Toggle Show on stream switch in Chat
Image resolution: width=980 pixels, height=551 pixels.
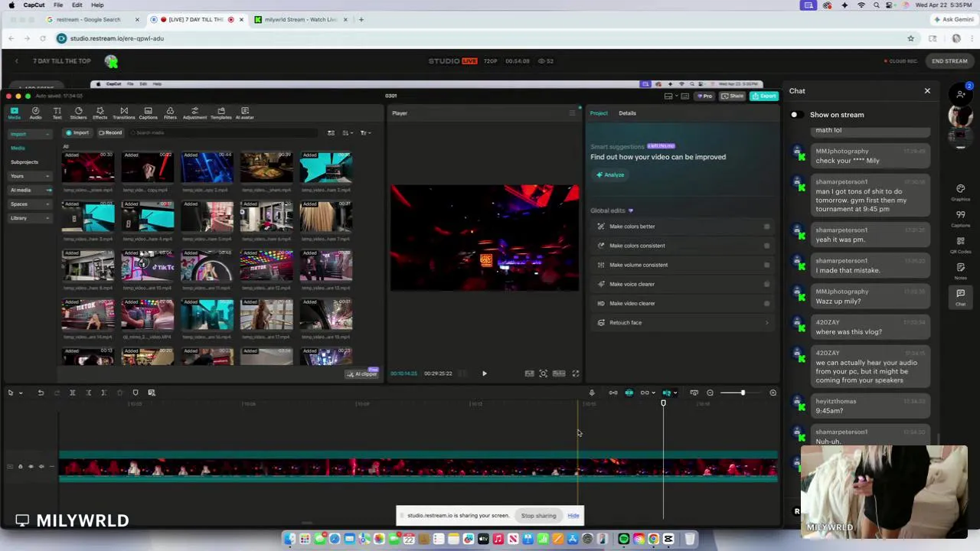797,115
